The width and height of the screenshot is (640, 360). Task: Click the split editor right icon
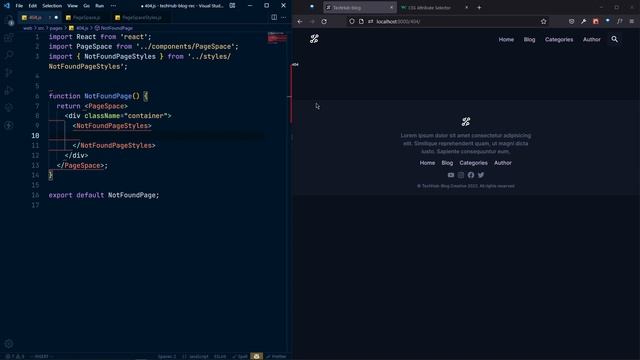[x=274, y=18]
